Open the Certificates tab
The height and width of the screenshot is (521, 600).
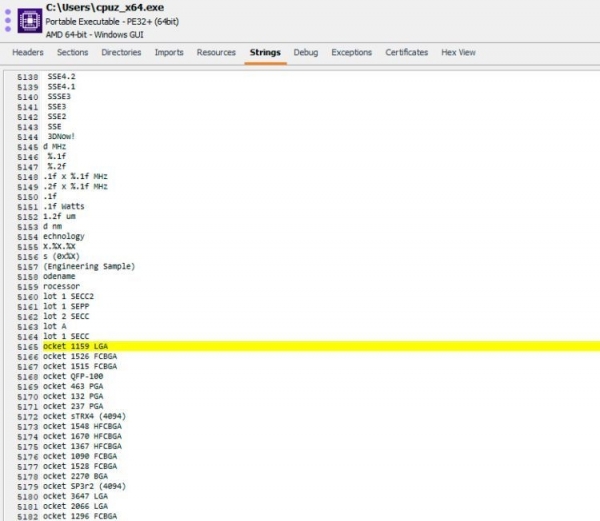[x=406, y=52]
